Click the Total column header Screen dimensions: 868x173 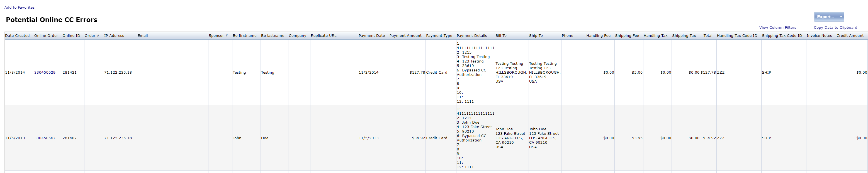click(x=707, y=36)
